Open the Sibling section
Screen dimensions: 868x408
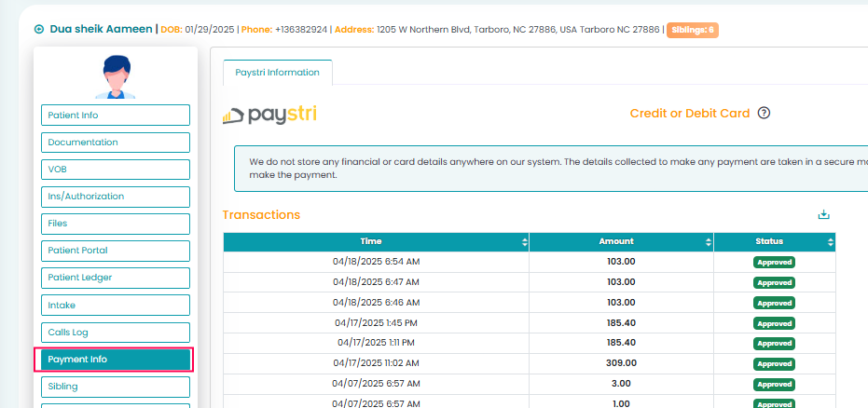click(x=116, y=387)
